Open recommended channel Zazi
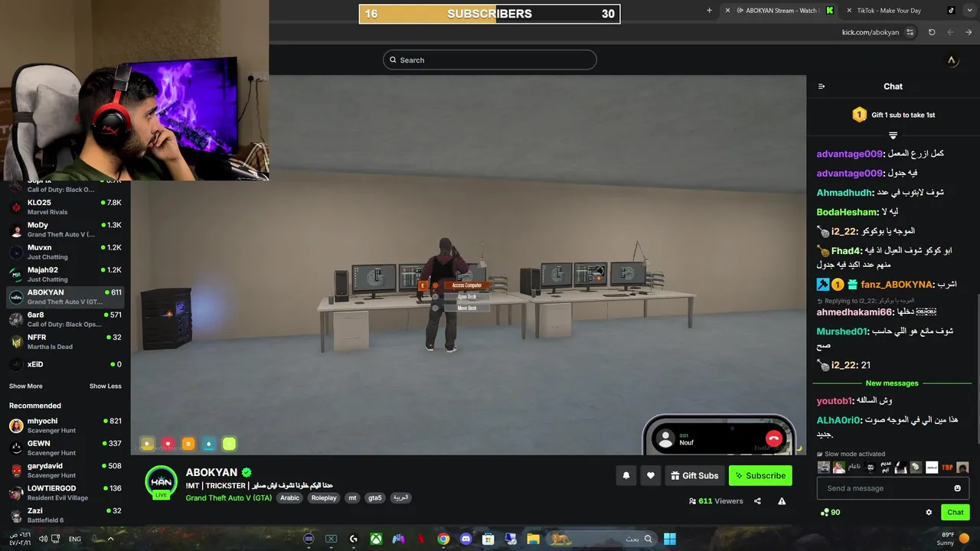Viewport: 980px width, 551px height. click(x=65, y=515)
